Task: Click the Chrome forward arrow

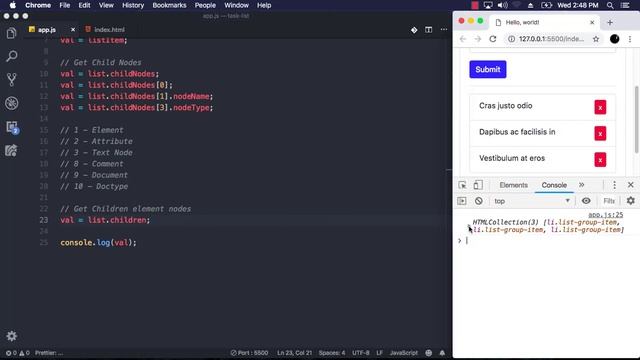Action: tap(478, 39)
